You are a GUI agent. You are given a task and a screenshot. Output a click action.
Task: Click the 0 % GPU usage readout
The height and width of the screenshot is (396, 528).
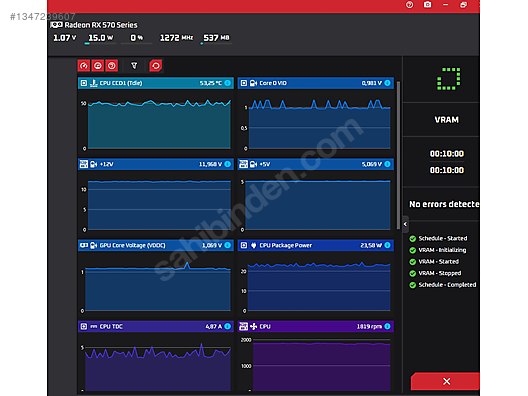tap(137, 38)
